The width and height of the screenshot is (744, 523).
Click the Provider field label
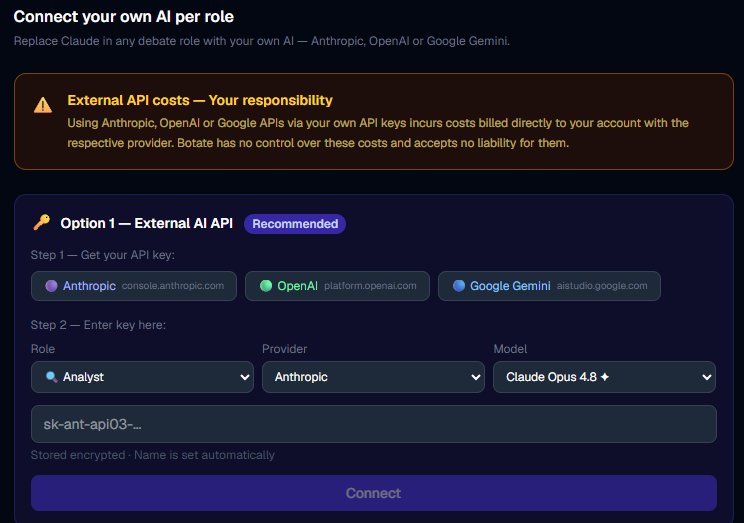(x=285, y=349)
